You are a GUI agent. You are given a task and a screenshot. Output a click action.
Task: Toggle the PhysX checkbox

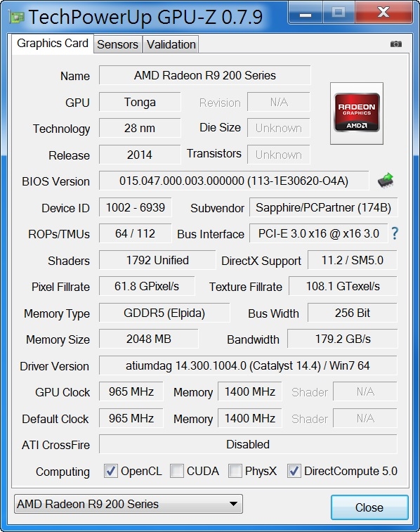(x=235, y=471)
